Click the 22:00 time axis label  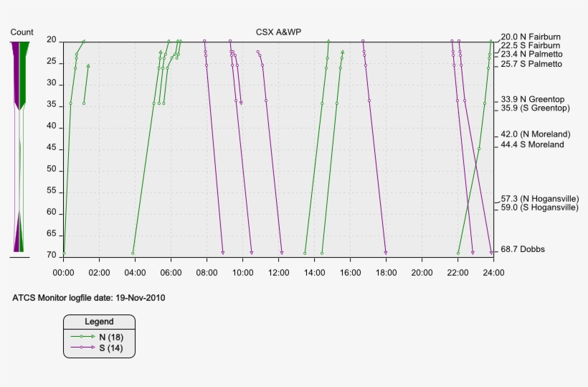click(458, 273)
